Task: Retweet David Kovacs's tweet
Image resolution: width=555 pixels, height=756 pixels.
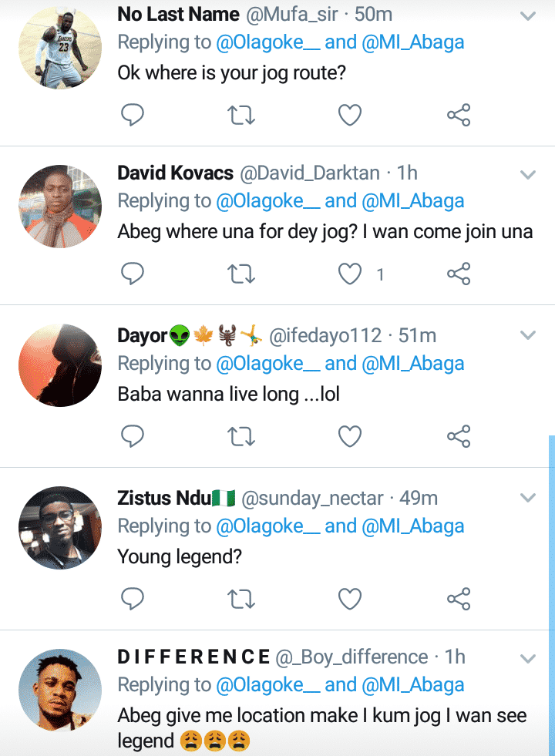Action: click(x=242, y=274)
